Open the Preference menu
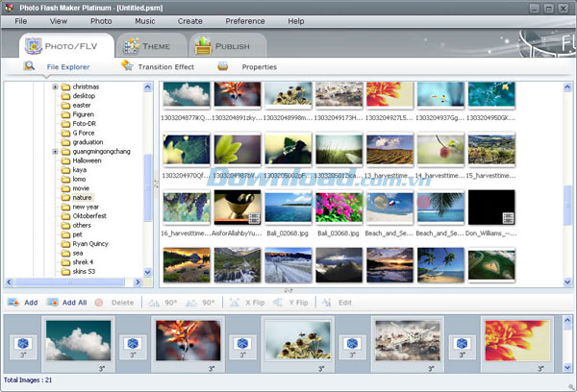 point(245,21)
